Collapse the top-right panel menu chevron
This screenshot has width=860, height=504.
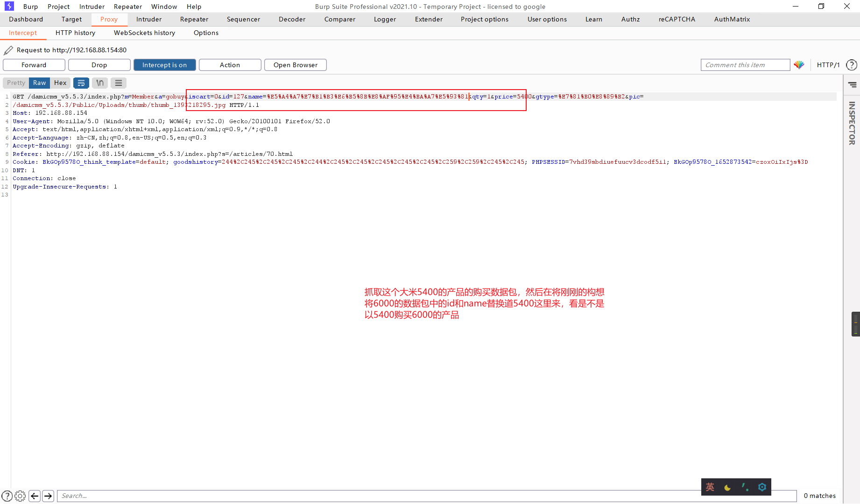coord(853,84)
